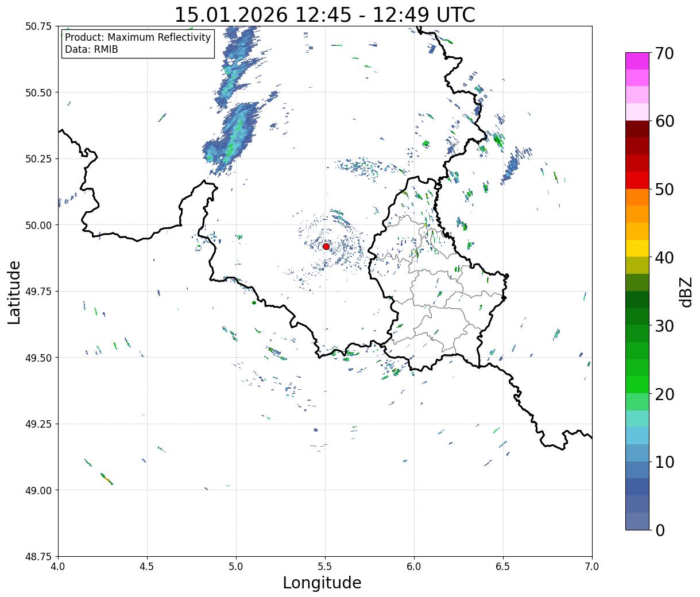Click the 0 dBZ bottom colorbar segment
Image resolution: width=700 pixels, height=597 pixels.
(x=637, y=521)
